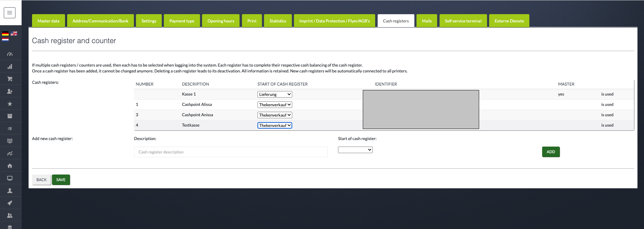Open Kasse 1 start dropdown

tap(275, 94)
